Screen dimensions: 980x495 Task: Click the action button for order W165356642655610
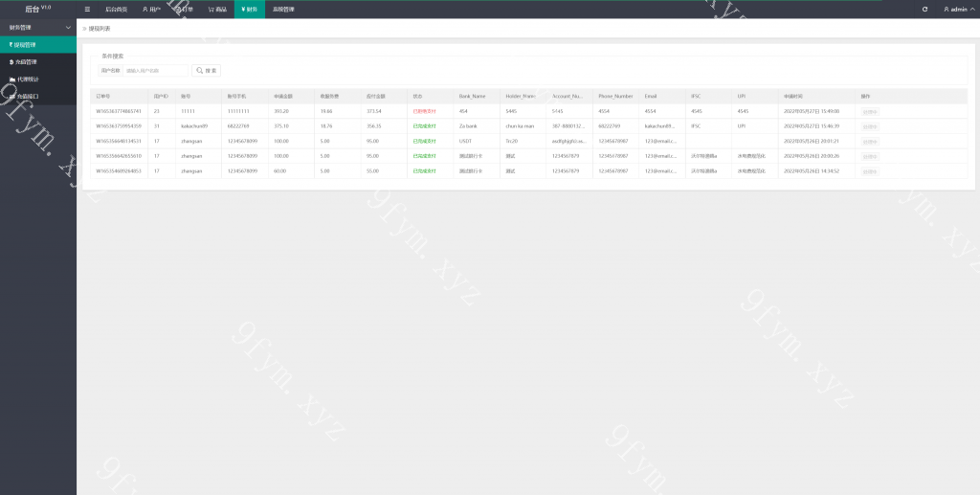870,156
